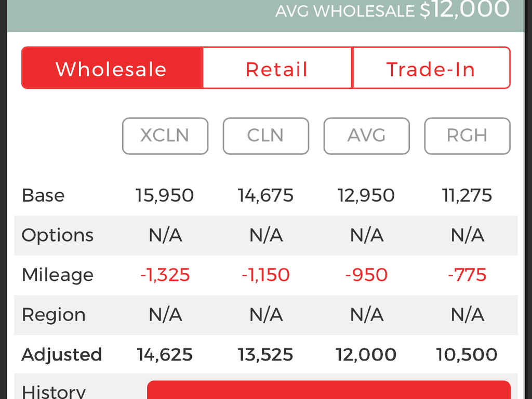Open the Trade-In tab
The width and height of the screenshot is (532, 399).
pyautogui.click(x=432, y=68)
